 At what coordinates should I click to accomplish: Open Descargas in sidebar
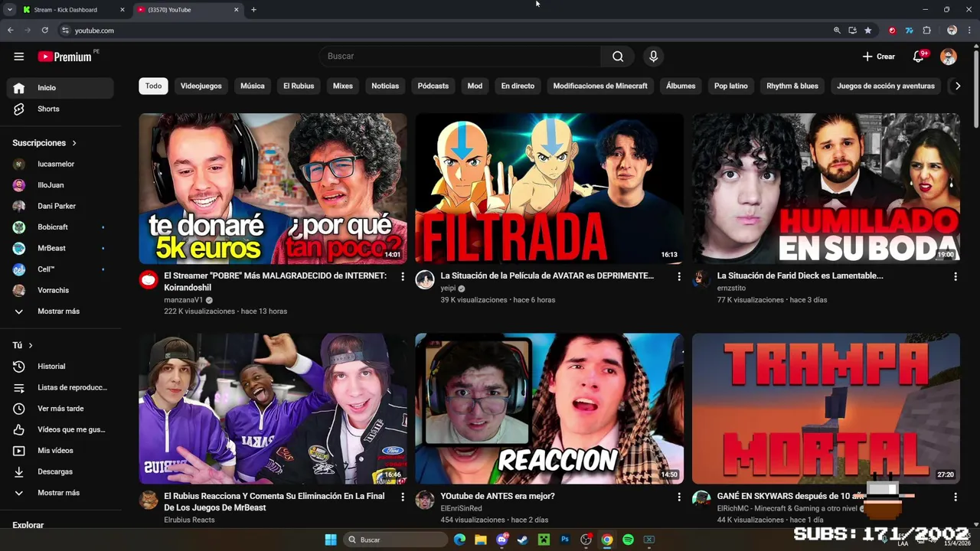click(x=60, y=471)
